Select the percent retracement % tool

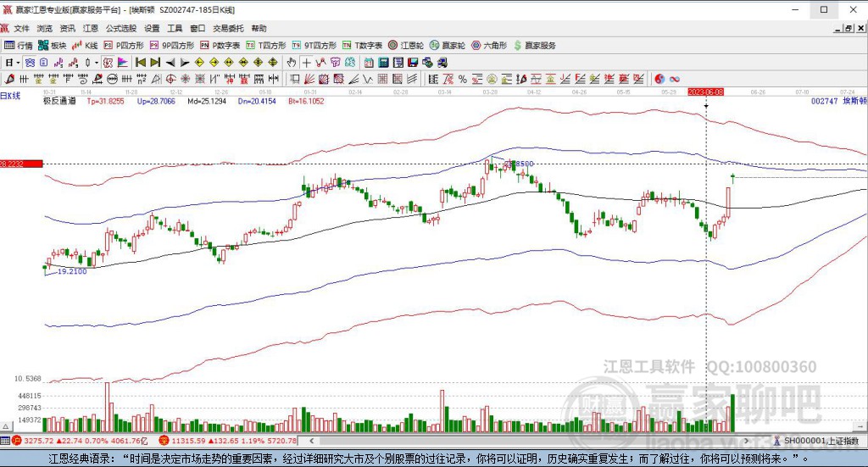463,79
